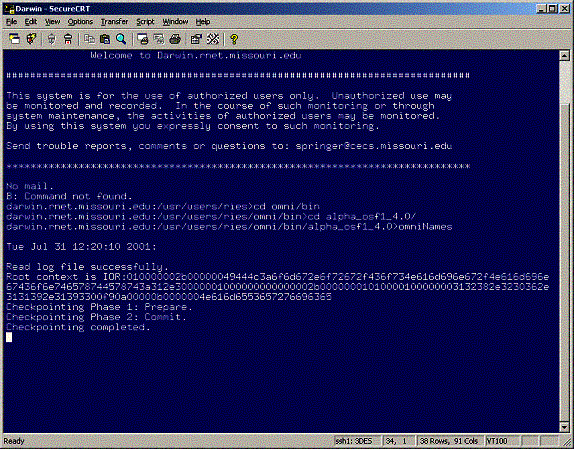Click the Copy toolbar icon
Screen dimensions: 574x449
[x=89, y=39]
